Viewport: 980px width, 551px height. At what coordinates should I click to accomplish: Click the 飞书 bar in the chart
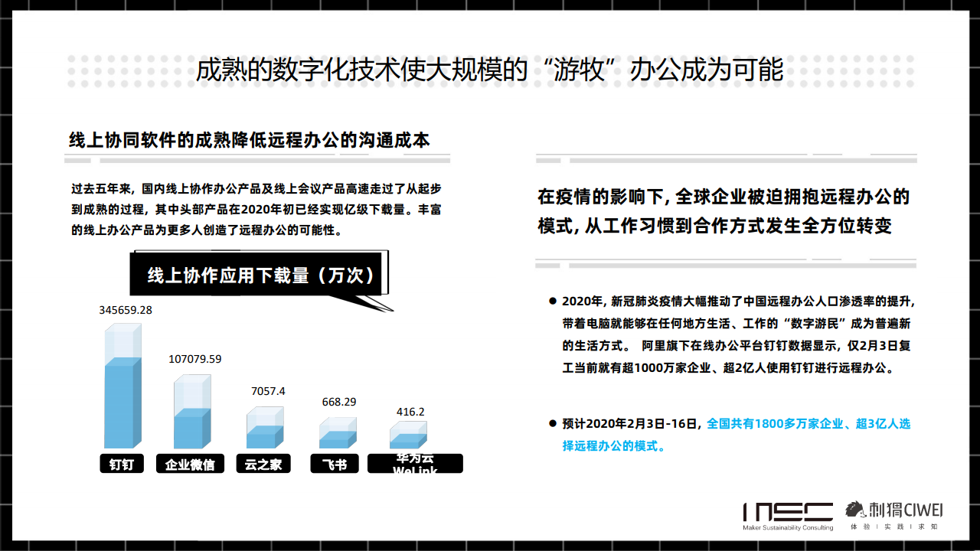[x=338, y=433]
